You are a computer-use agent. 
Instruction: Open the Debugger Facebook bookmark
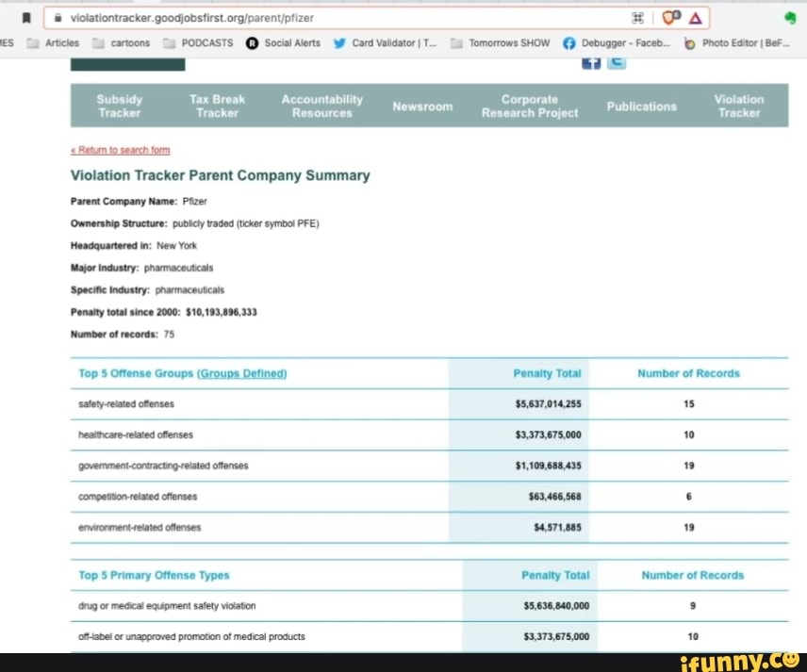click(x=611, y=42)
